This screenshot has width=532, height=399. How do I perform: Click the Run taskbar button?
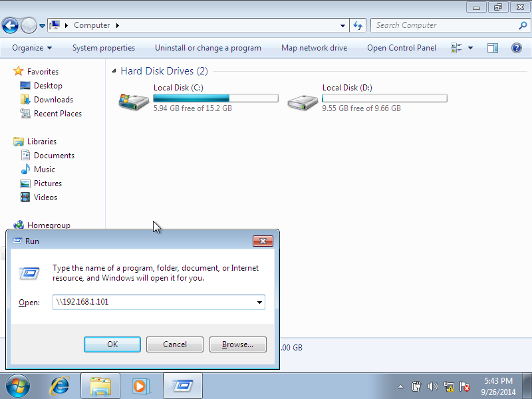coord(182,386)
